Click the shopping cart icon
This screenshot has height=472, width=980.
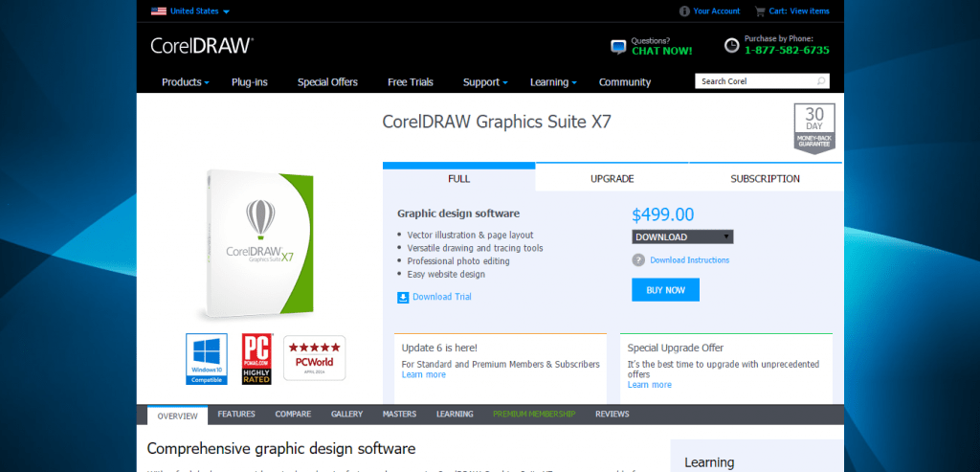tap(760, 11)
